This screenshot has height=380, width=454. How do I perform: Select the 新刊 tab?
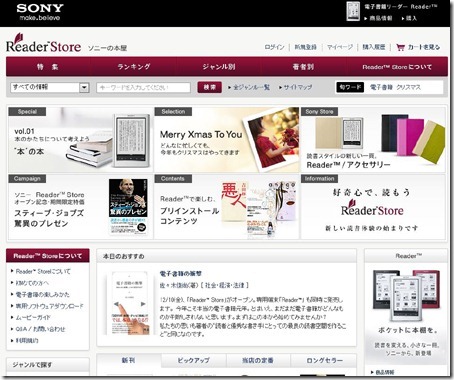coord(129,361)
